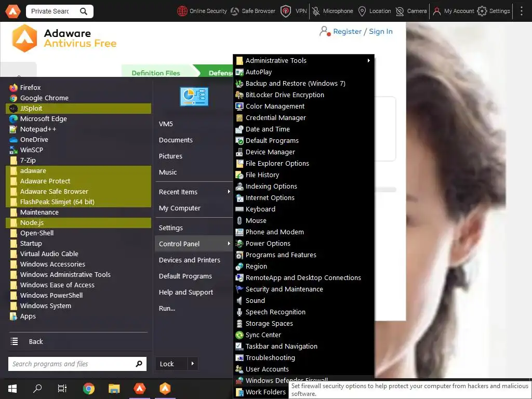Image resolution: width=532 pixels, height=399 pixels.
Task: Open Settings gear icon in top bar
Action: (x=482, y=11)
